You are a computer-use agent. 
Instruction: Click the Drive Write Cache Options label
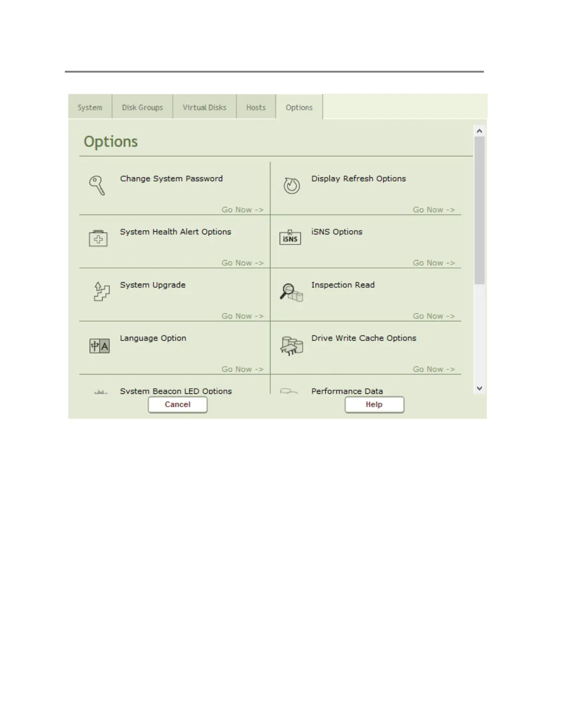click(364, 338)
